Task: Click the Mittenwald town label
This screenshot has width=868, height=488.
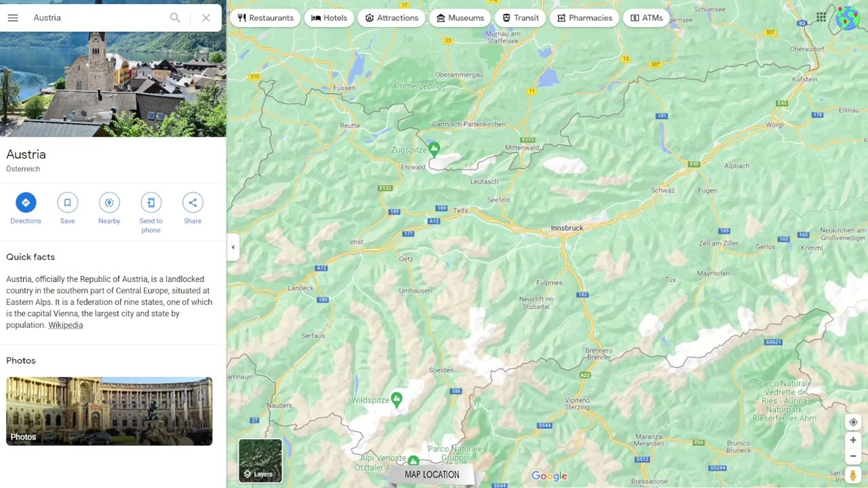Action: tap(522, 148)
